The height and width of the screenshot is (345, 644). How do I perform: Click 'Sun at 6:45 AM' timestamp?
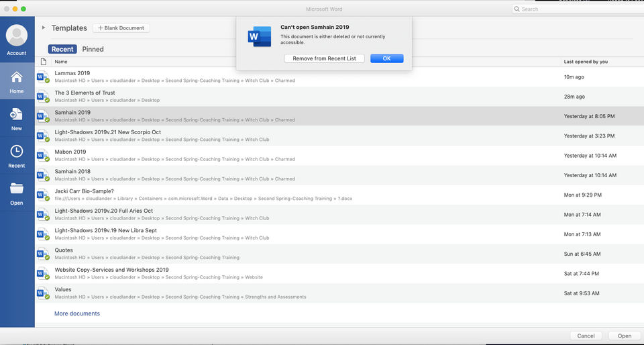coord(582,254)
